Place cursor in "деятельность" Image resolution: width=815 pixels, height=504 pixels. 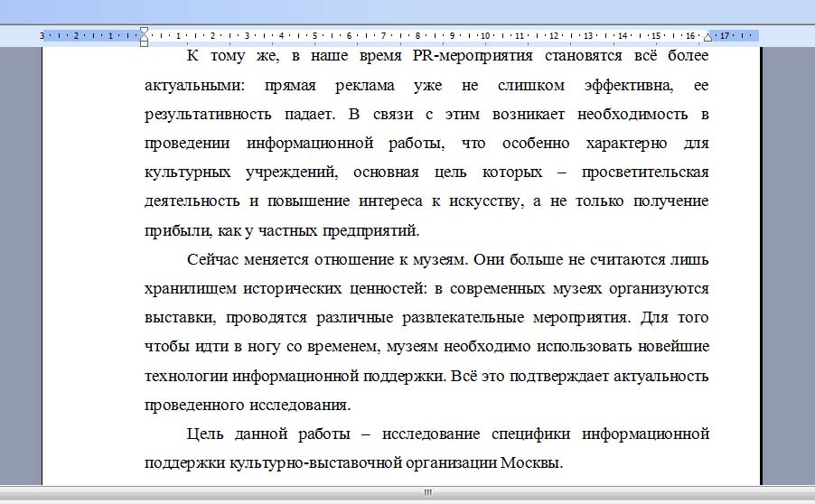pos(192,201)
